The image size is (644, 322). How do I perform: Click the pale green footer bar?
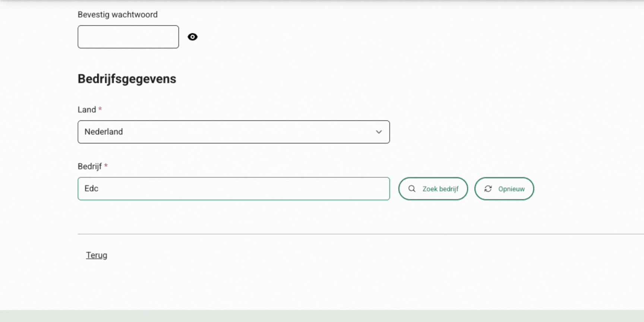(322, 316)
